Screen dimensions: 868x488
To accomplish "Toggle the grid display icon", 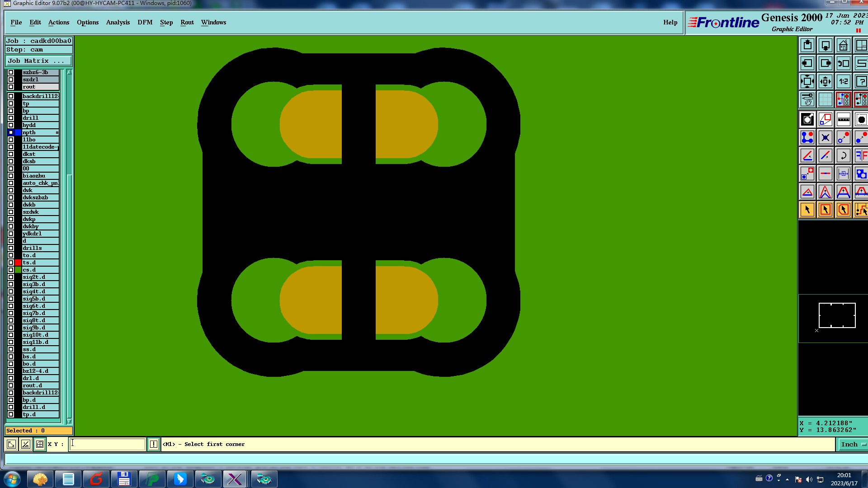I will tap(825, 100).
